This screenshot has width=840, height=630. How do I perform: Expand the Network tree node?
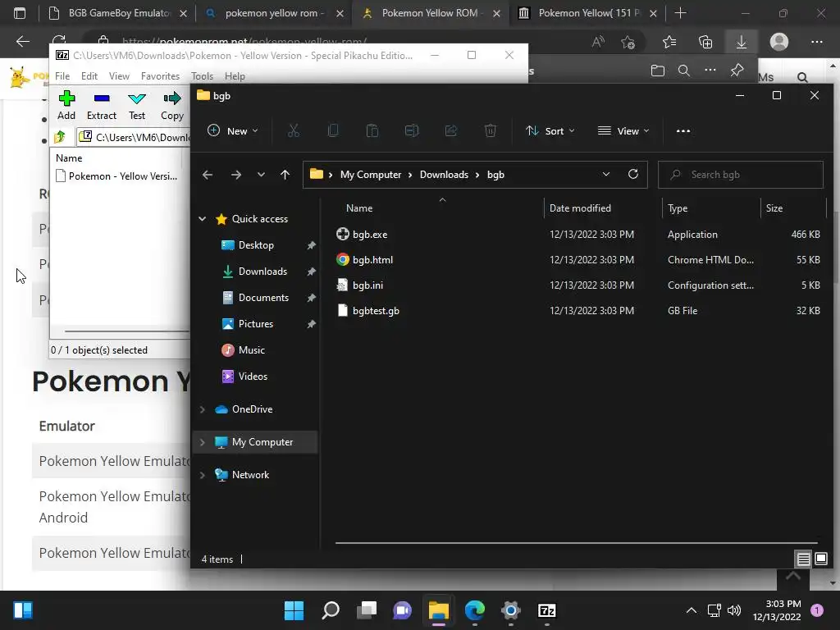pos(203,475)
